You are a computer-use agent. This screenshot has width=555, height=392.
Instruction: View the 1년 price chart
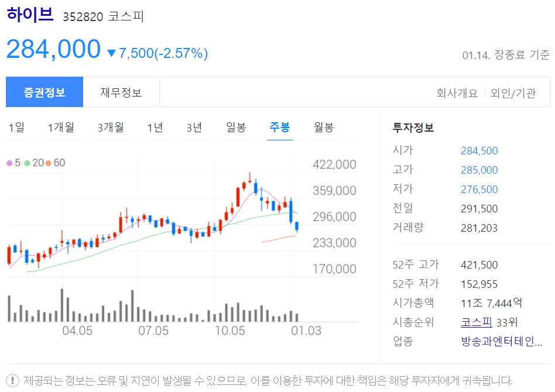[x=154, y=127]
